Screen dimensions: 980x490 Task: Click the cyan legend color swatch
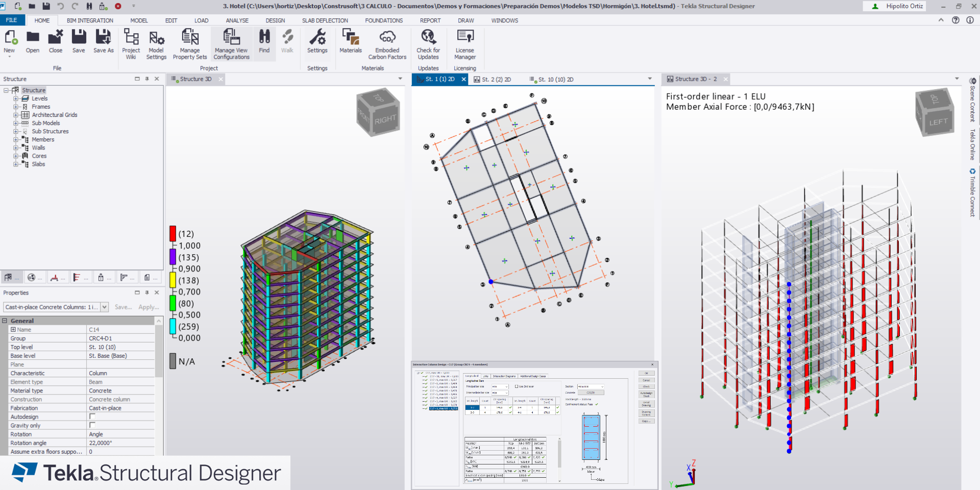click(173, 326)
